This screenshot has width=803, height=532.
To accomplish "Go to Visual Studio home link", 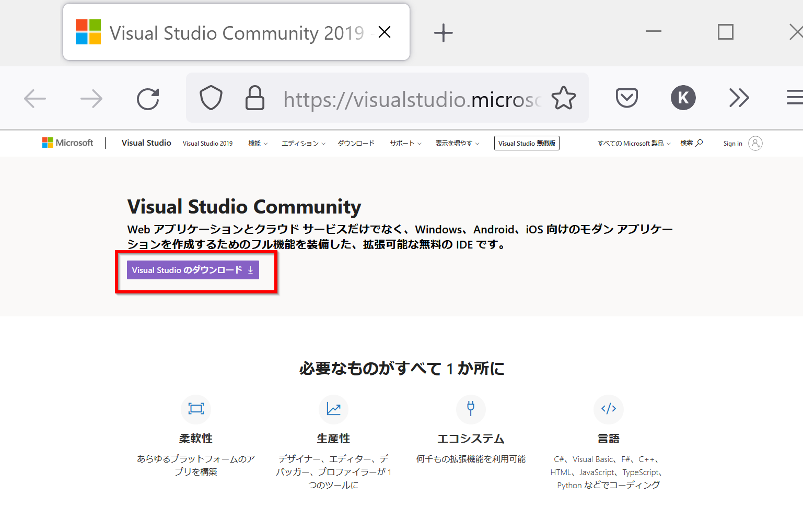I will 146,143.
